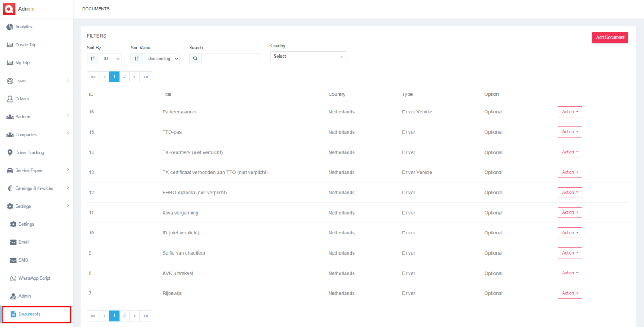The image size is (644, 327).
Task: Click the sort icon next to Sort By
Action: 93,59
